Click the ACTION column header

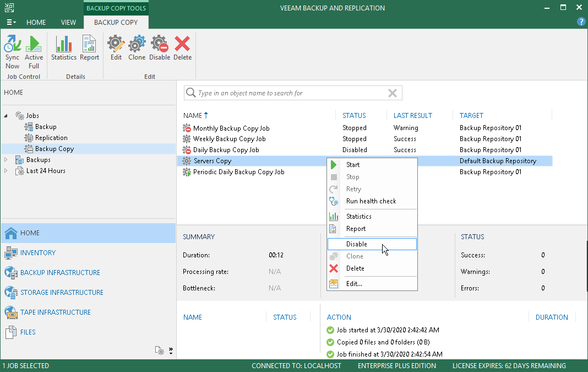[x=339, y=317]
